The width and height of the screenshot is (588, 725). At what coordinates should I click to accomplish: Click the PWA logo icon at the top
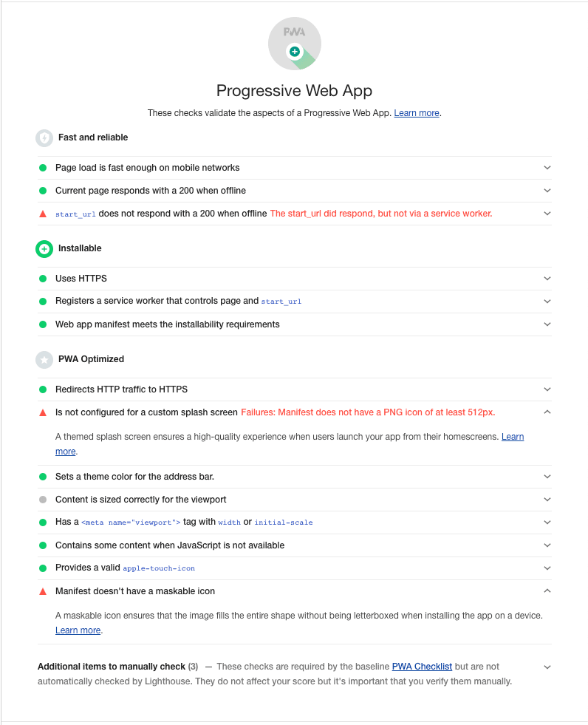tap(294, 44)
